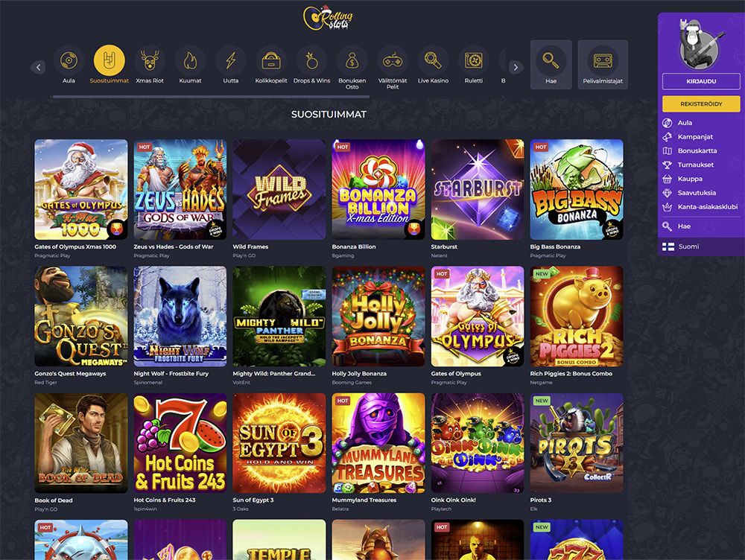Select the Ruletti roulette icon
The width and height of the screenshot is (745, 560).
tap(474, 61)
